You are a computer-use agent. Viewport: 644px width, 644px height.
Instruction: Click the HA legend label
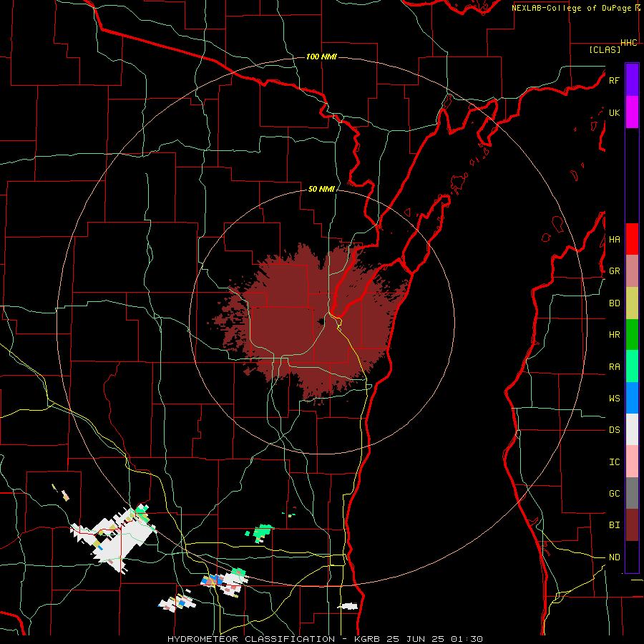click(615, 239)
